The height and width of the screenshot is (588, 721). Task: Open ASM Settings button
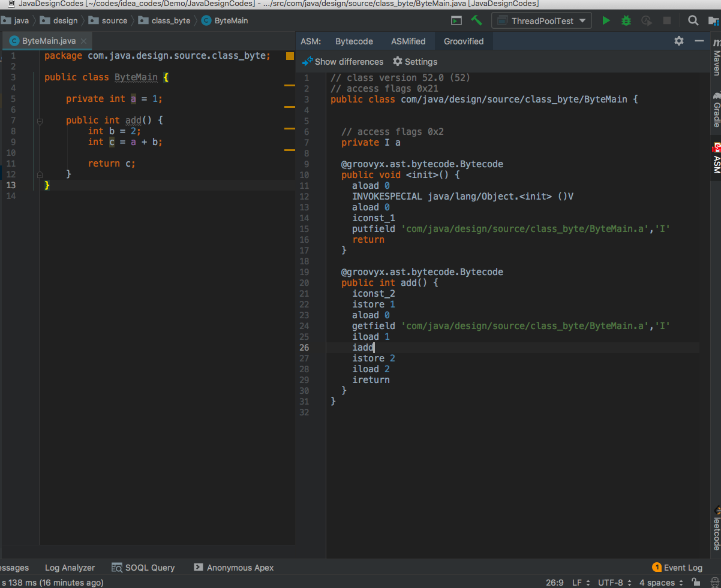click(x=415, y=62)
